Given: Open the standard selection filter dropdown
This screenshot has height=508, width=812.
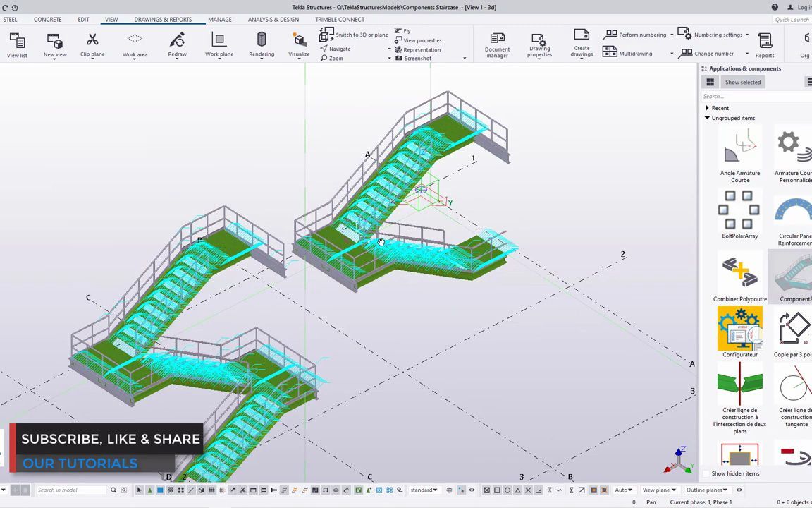Looking at the screenshot, I should [x=424, y=490].
